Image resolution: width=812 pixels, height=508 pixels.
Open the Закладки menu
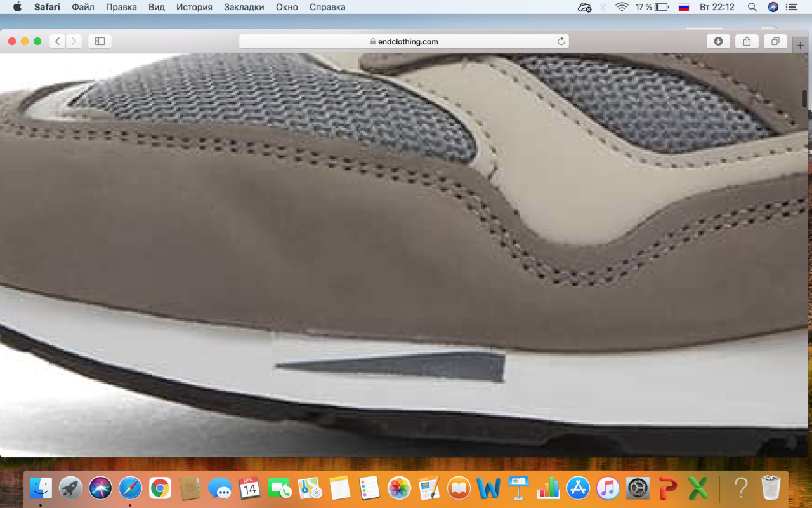pos(244,7)
